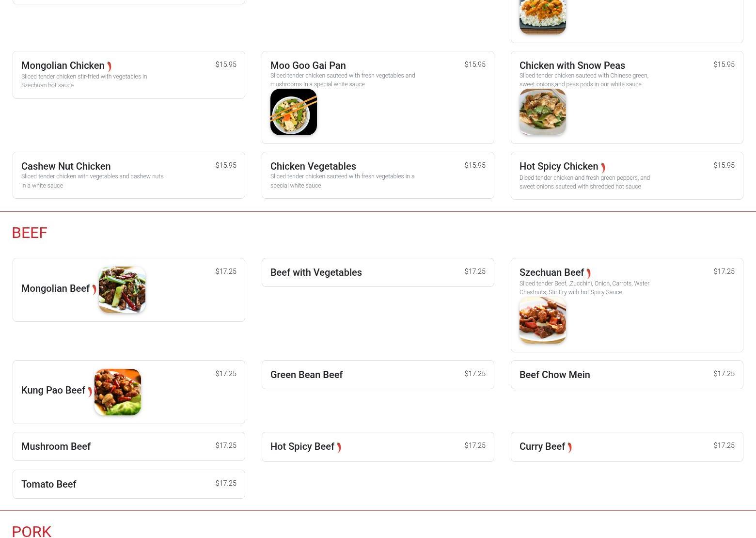
Task: View the Mongolian Beef dish image
Action: [x=122, y=290]
